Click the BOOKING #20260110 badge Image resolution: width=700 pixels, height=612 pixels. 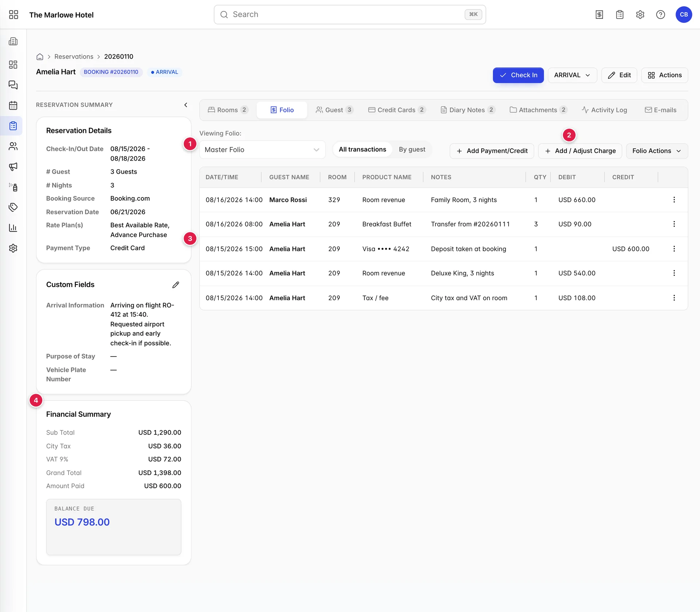tap(111, 72)
